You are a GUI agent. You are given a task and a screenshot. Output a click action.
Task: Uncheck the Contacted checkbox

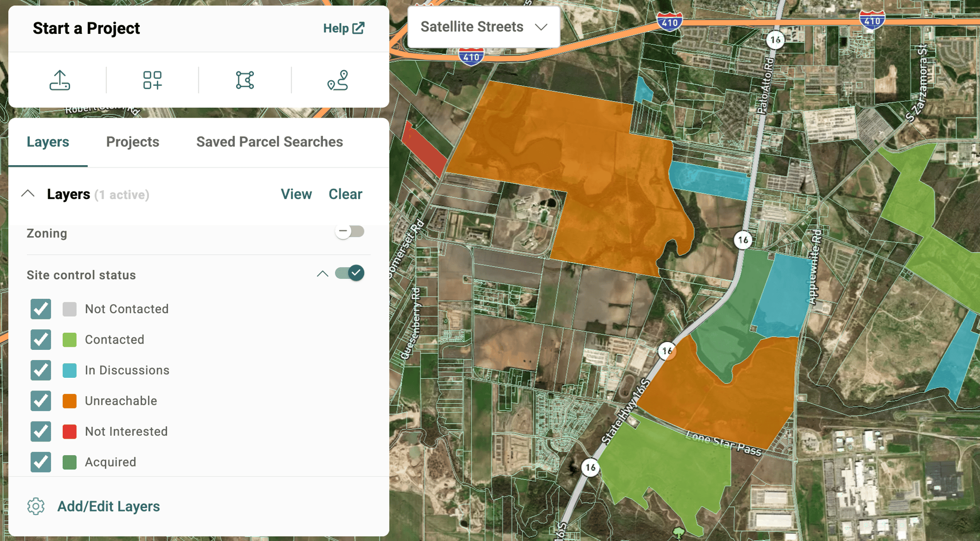point(41,340)
